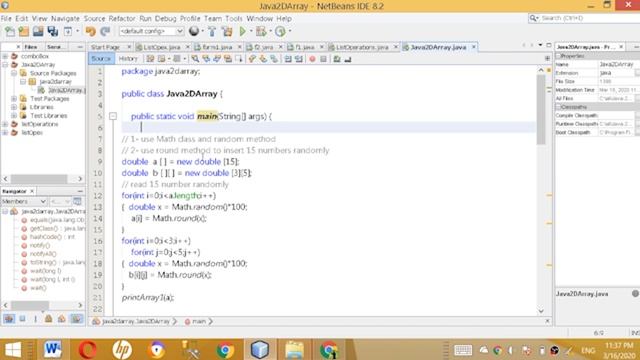Collapse the Properties section in properties panel
The height and width of the screenshot is (360, 640).
click(558, 56)
